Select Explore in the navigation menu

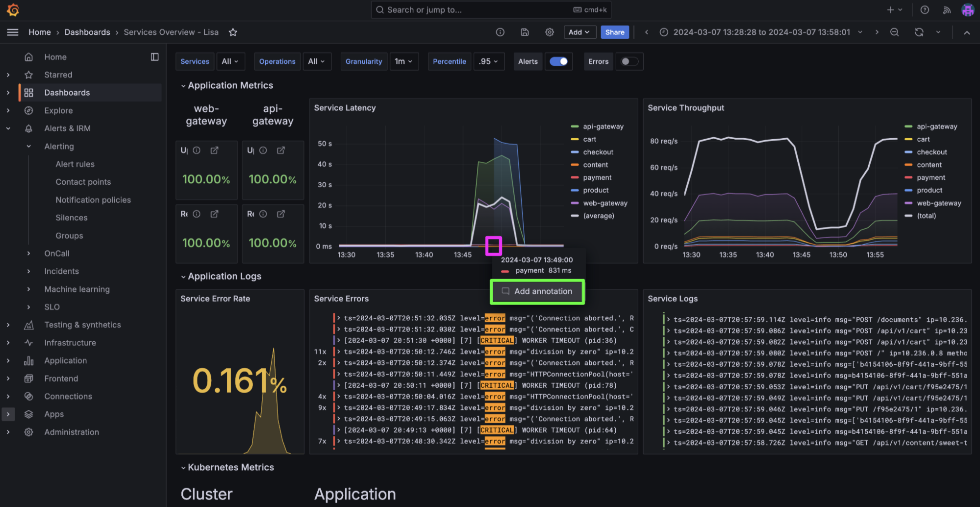(x=58, y=111)
